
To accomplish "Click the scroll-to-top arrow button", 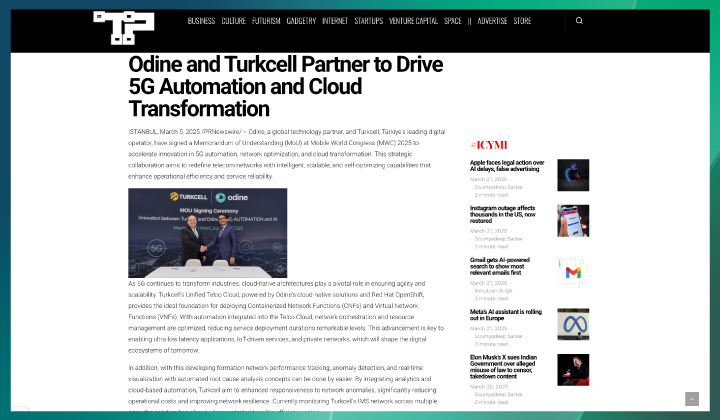I will (691, 399).
